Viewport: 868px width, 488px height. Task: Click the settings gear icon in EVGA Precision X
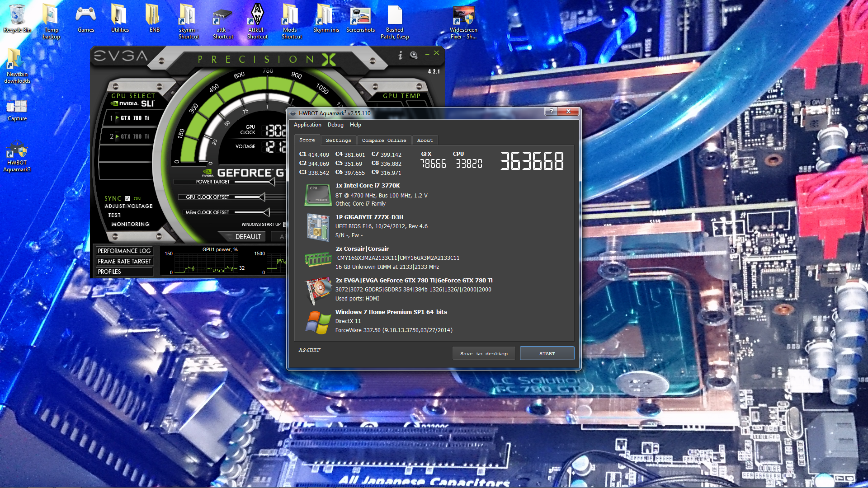(x=414, y=55)
